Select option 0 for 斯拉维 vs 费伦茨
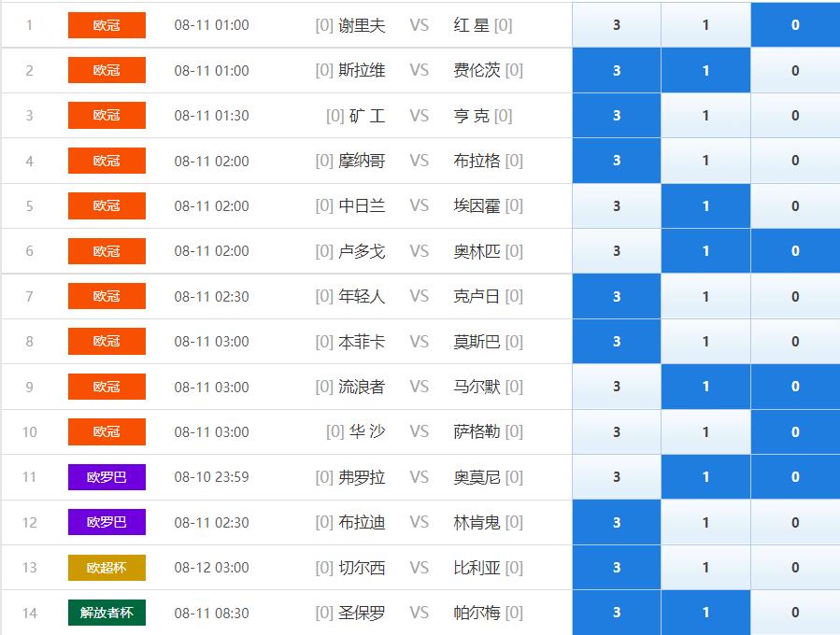This screenshot has height=635, width=840. (x=795, y=70)
